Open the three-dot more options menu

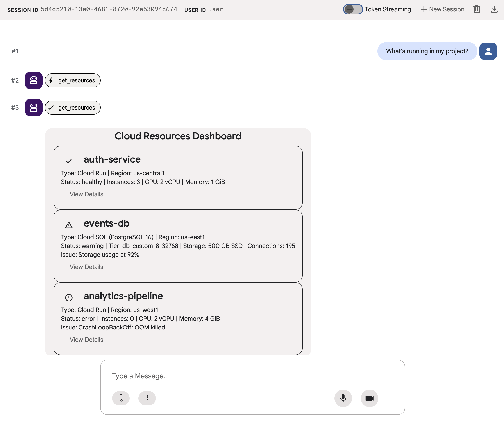[x=147, y=398]
